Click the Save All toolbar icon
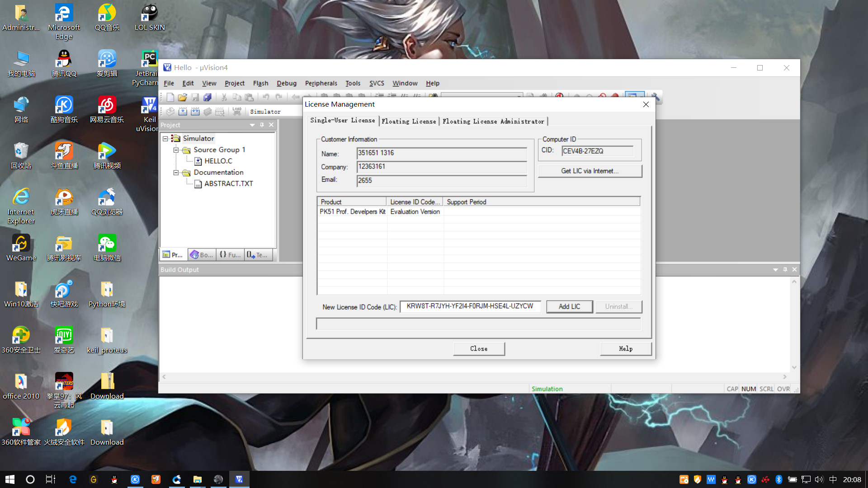 click(208, 97)
